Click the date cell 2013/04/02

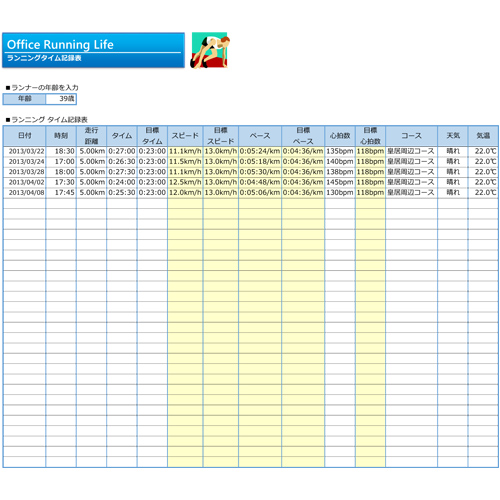24,182
